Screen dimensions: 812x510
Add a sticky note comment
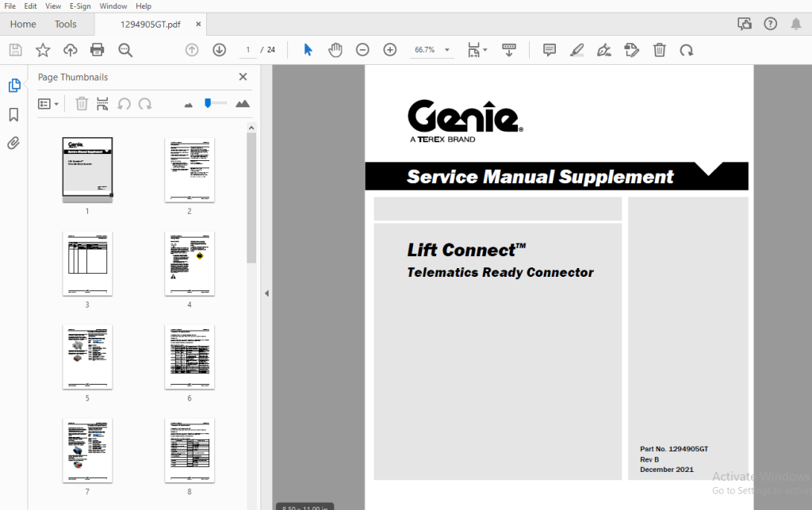point(549,49)
